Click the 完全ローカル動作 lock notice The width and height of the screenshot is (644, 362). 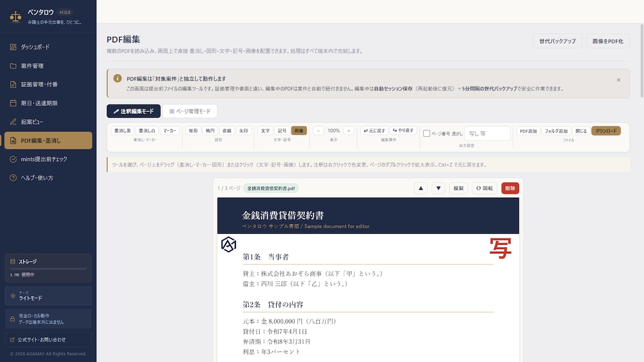pos(48,319)
